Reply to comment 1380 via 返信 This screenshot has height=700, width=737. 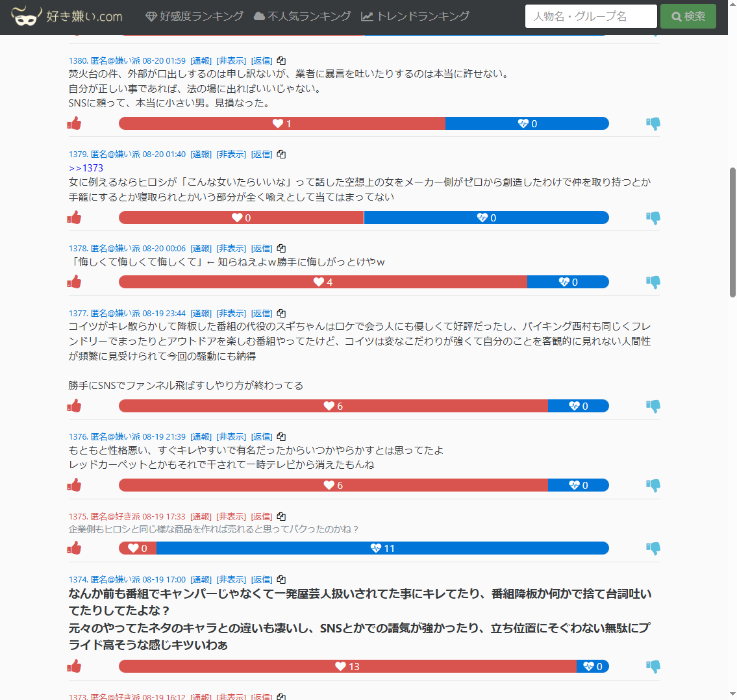click(x=262, y=60)
